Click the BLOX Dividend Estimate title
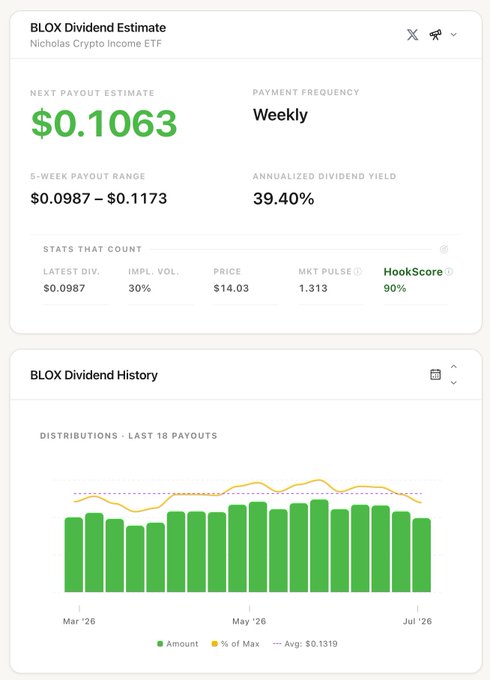490x680 pixels. [98, 28]
